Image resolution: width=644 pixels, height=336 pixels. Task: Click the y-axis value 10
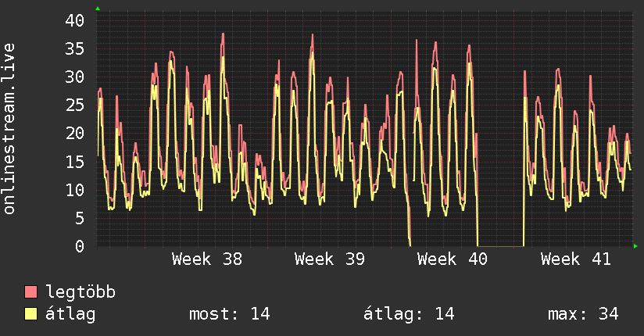(x=75, y=190)
